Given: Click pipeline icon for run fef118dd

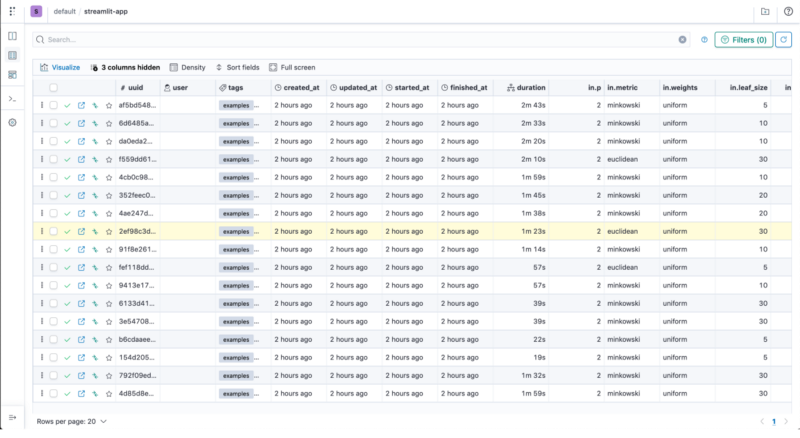Looking at the screenshot, I should [x=95, y=267].
